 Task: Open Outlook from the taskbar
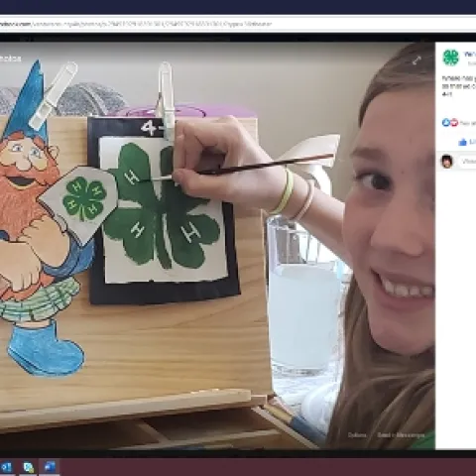6,467
